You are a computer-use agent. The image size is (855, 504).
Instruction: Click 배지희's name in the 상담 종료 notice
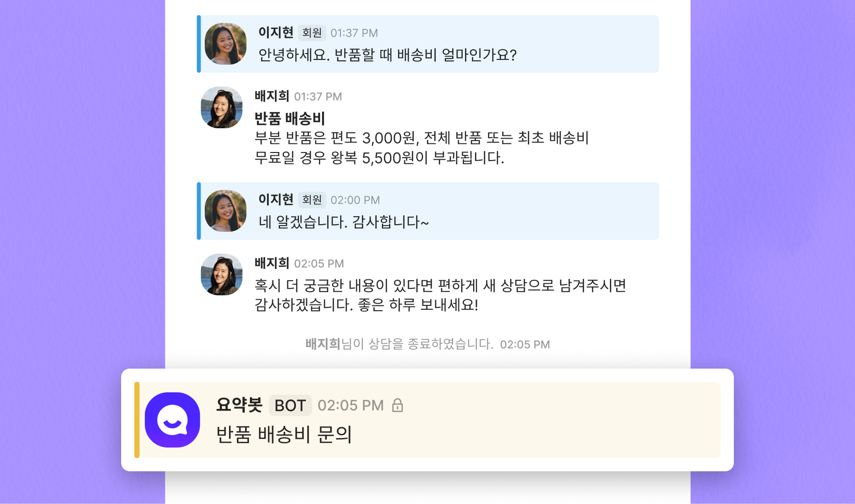(x=323, y=344)
